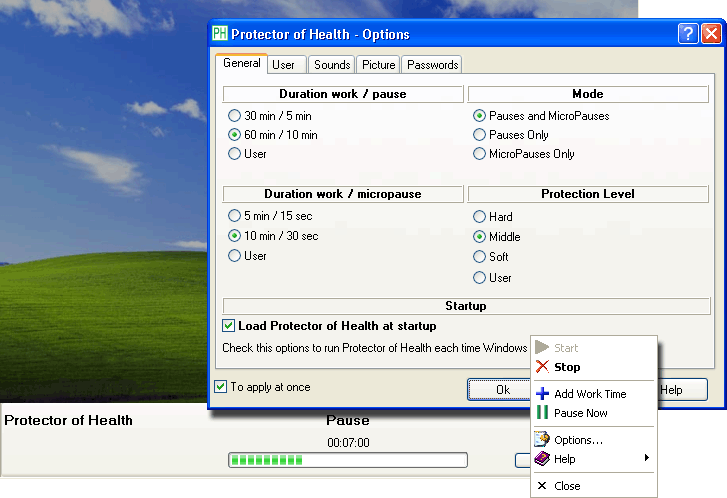Open the Sounds tab
727x498 pixels.
coord(332,65)
